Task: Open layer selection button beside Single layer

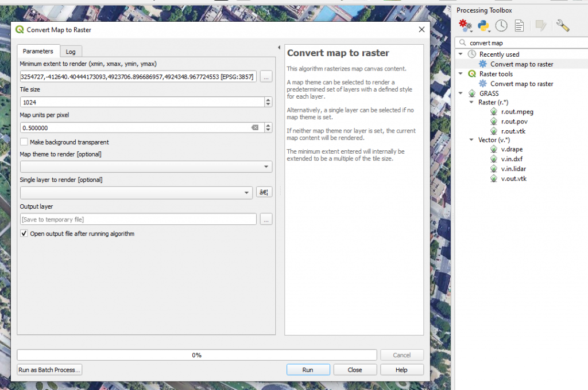Action: tap(264, 192)
